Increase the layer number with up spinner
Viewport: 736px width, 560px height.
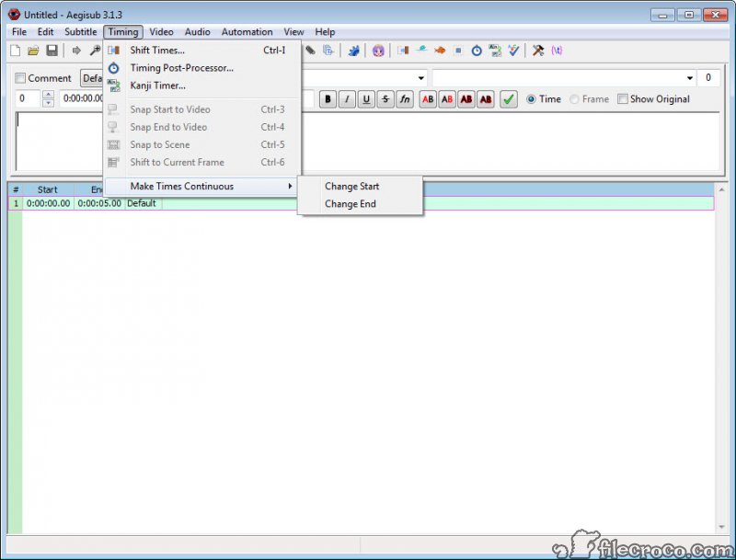coord(48,95)
